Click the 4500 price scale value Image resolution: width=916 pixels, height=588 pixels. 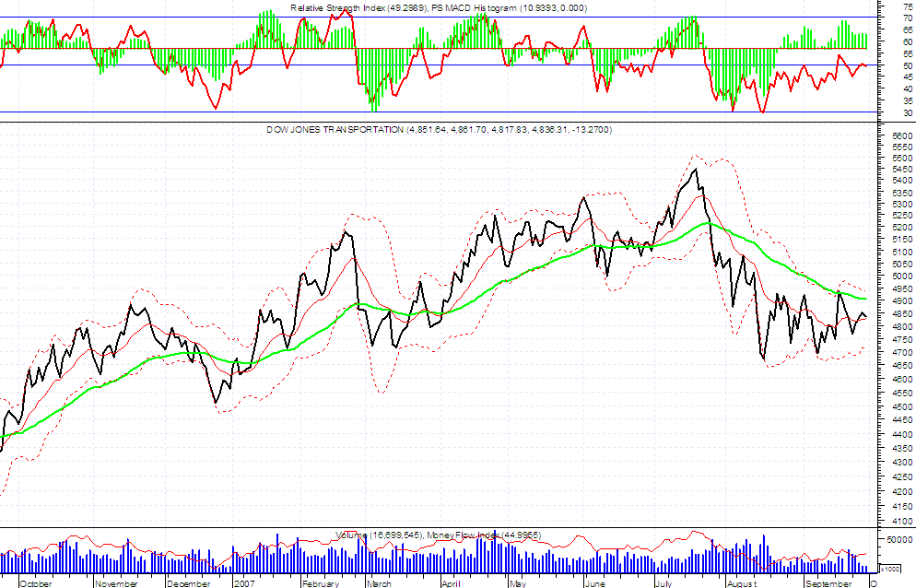coord(902,406)
